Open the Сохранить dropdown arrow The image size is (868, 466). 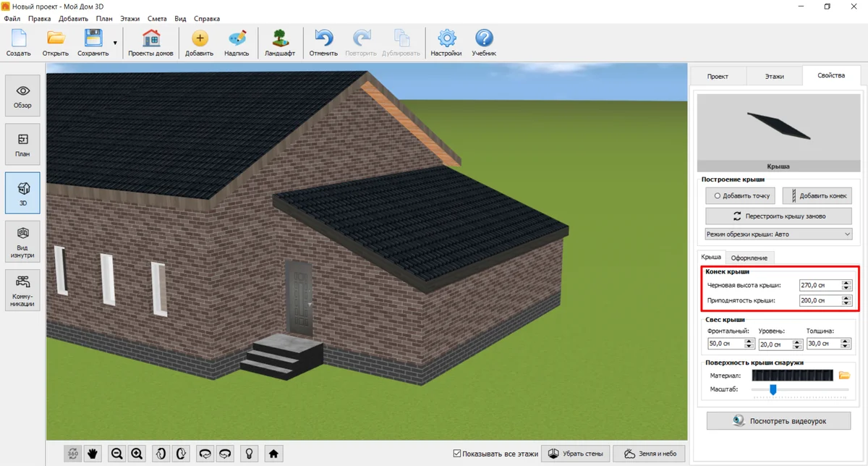click(115, 43)
